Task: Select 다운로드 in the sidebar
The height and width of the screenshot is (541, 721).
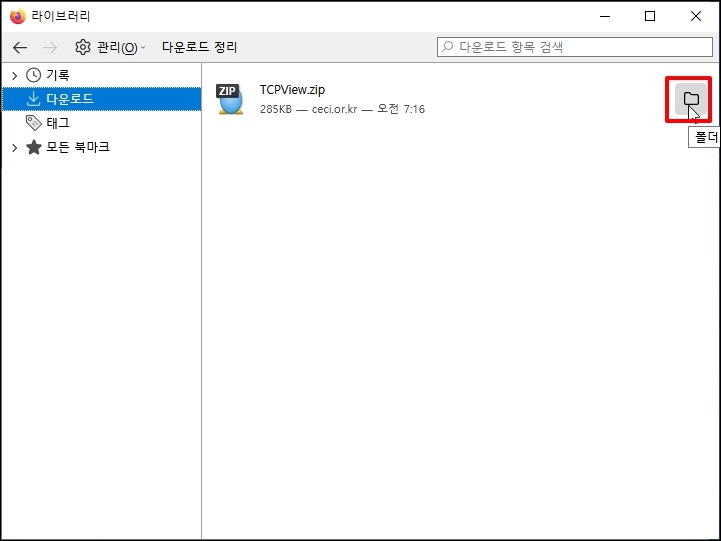Action: coord(102,99)
